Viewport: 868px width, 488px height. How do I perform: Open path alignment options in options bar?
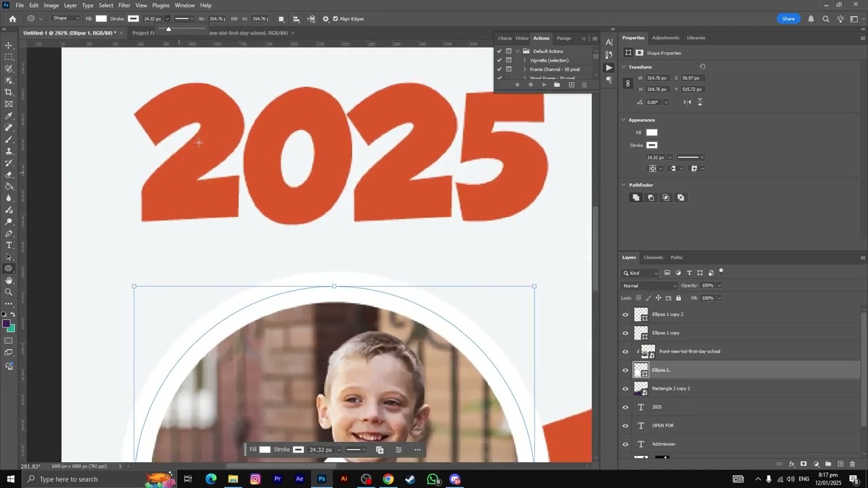click(x=296, y=19)
